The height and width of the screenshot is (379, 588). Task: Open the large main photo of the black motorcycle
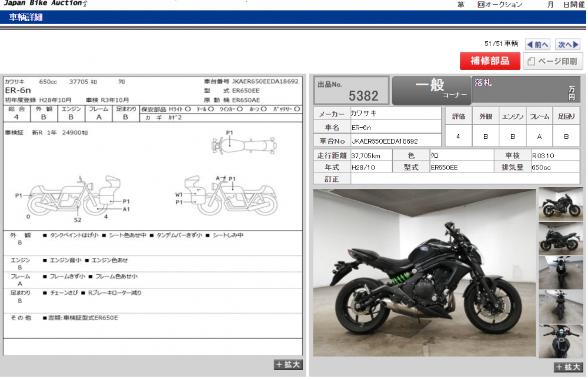pos(425,273)
